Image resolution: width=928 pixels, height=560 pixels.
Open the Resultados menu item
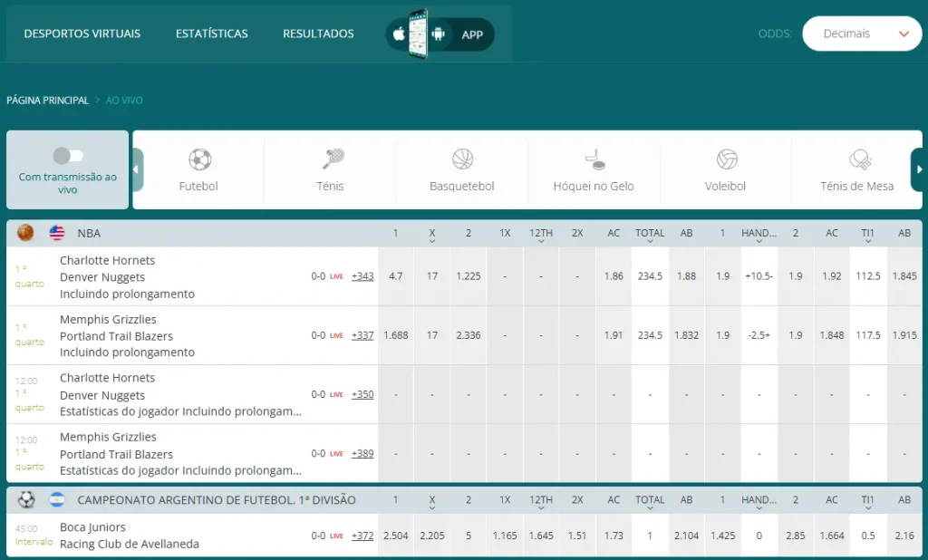point(318,34)
